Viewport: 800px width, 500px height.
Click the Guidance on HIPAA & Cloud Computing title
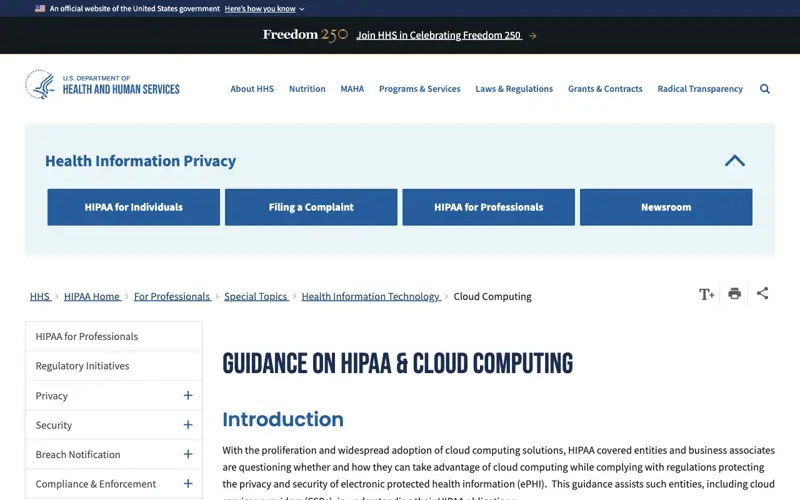point(397,363)
